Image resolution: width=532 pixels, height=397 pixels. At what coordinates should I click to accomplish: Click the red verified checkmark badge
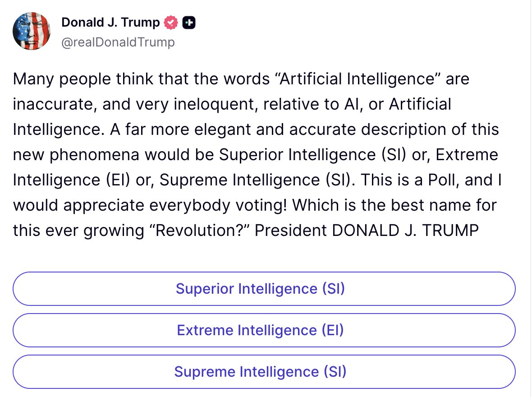click(x=171, y=23)
